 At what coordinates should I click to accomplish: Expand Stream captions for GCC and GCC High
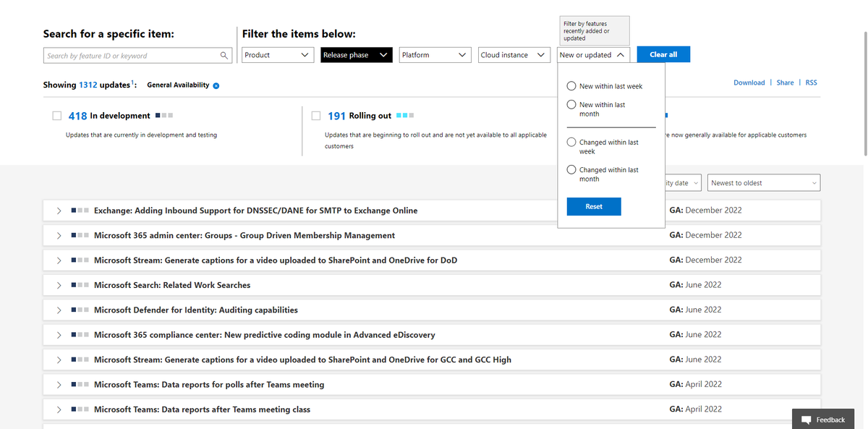click(x=59, y=360)
